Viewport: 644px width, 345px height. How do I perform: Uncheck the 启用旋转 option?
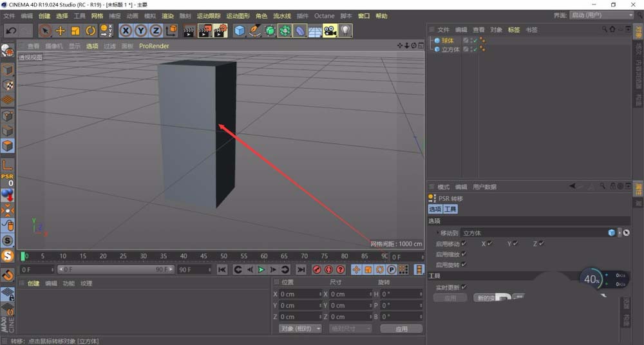464,265
